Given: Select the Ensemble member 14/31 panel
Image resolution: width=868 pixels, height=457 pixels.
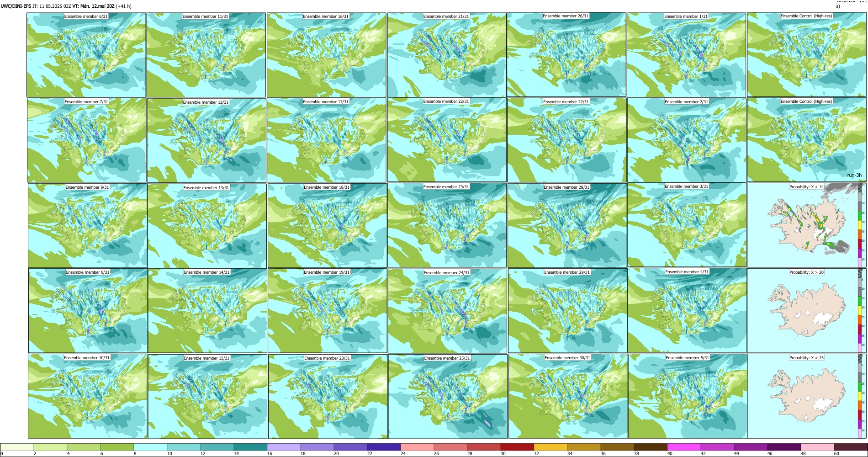Looking at the screenshot, I should tap(207, 311).
